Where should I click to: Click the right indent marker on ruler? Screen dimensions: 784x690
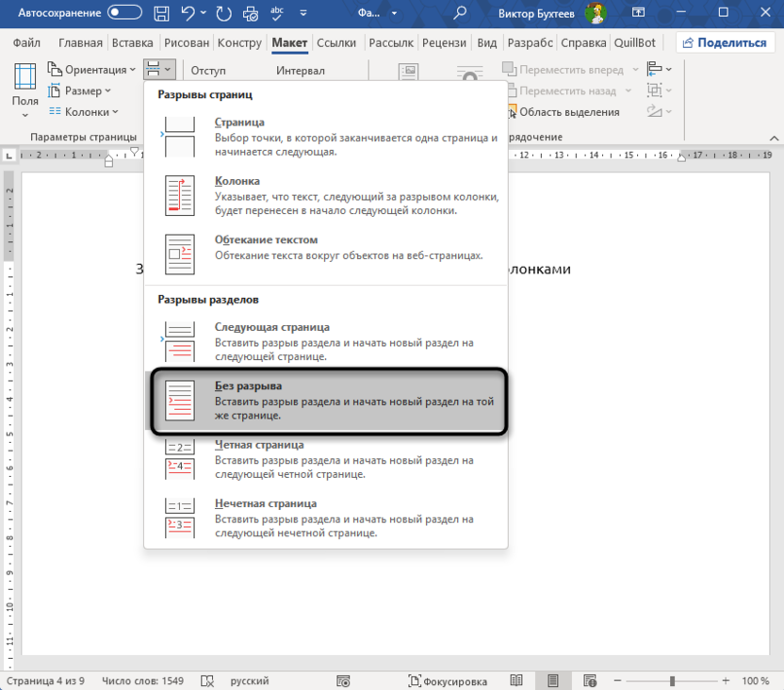[x=681, y=158]
